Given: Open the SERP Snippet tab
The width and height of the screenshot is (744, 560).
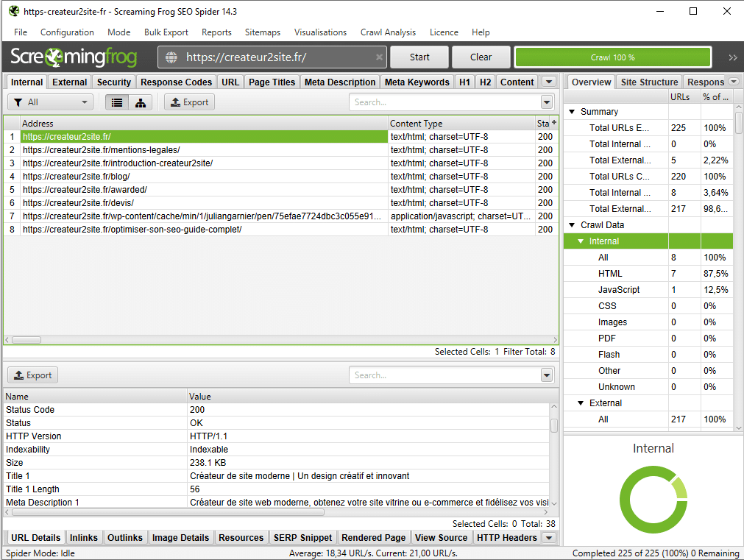Looking at the screenshot, I should pos(302,538).
